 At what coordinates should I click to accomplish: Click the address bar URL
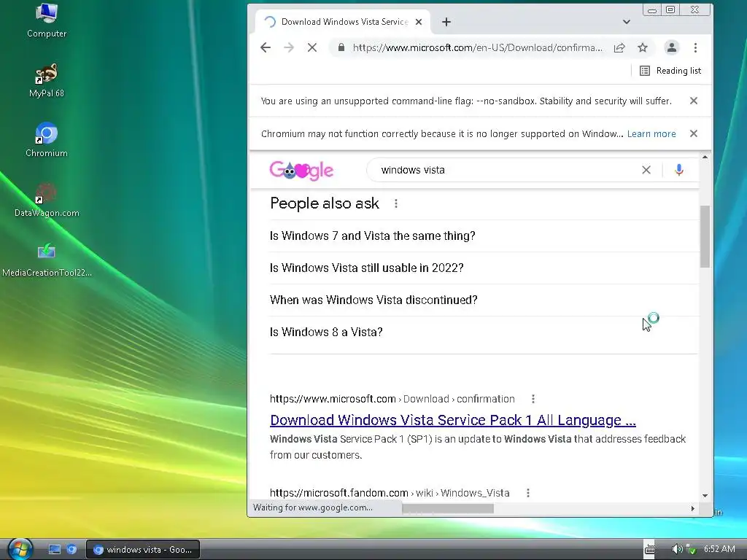(477, 47)
